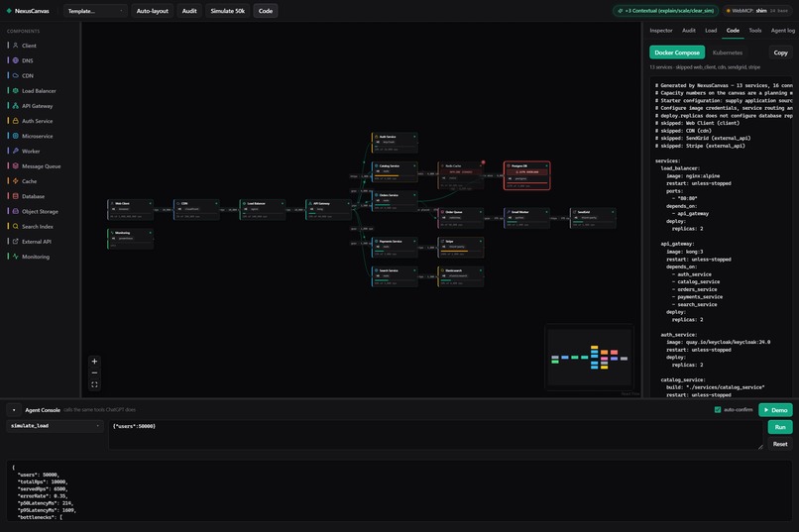
Task: Click the Search Service node on canvas
Action: tap(395, 276)
